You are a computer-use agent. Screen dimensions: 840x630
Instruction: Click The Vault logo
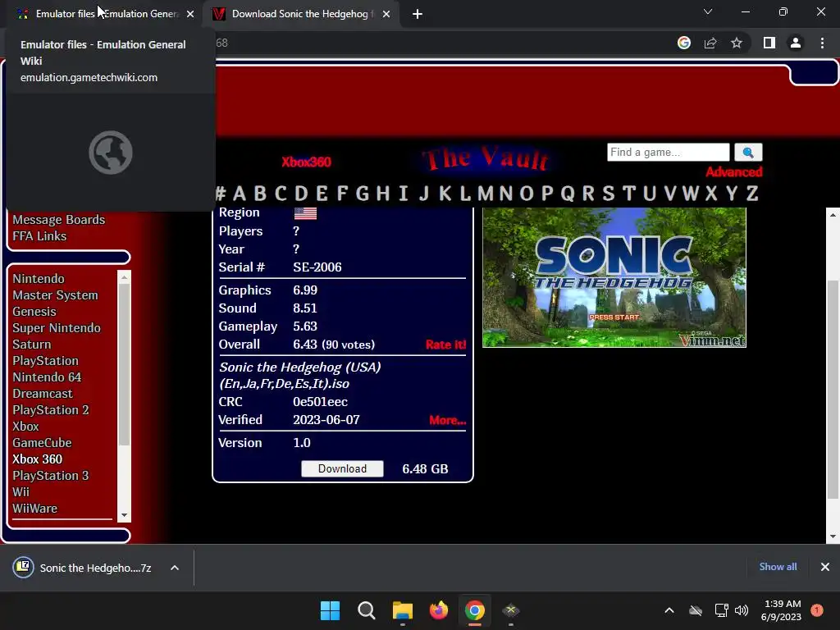point(486,158)
